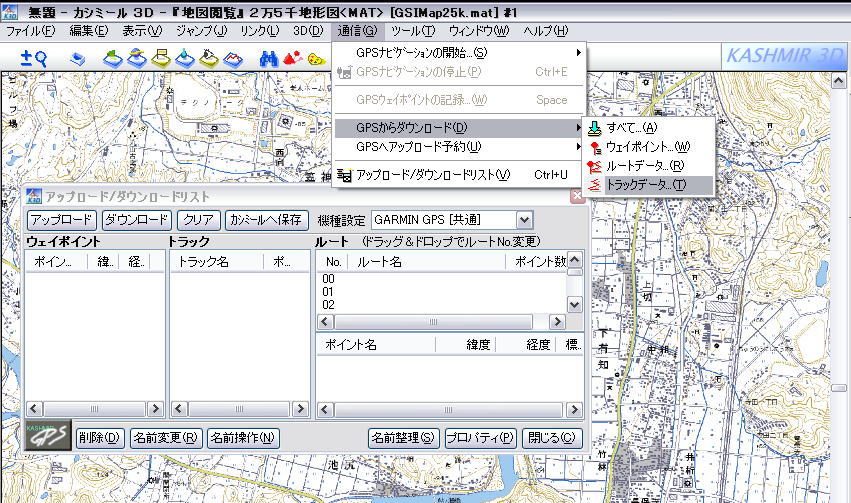Open the 編集(E) menu
This screenshot has width=851, height=503.
(88, 31)
